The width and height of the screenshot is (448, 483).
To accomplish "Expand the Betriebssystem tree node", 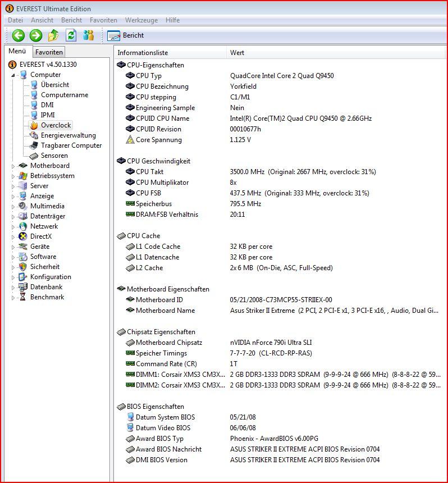I will point(13,176).
